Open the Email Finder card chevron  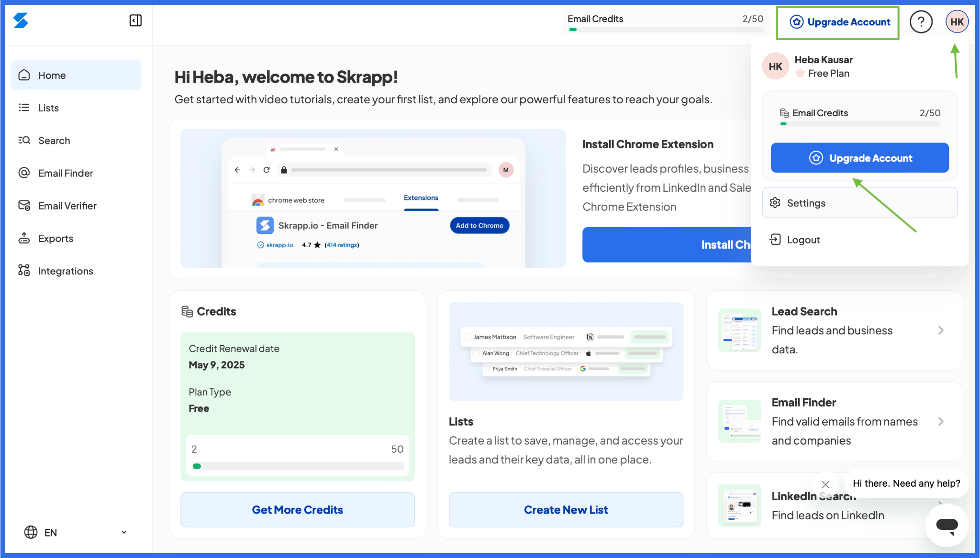(x=940, y=421)
